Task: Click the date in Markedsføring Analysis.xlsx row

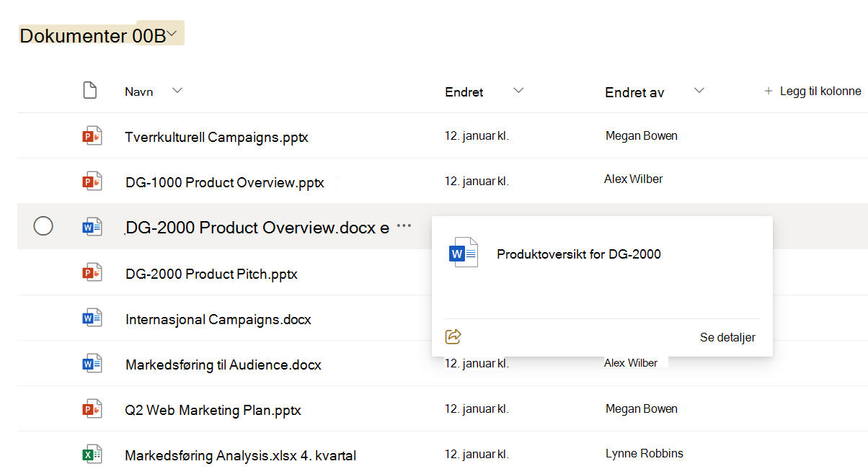Action: click(477, 454)
